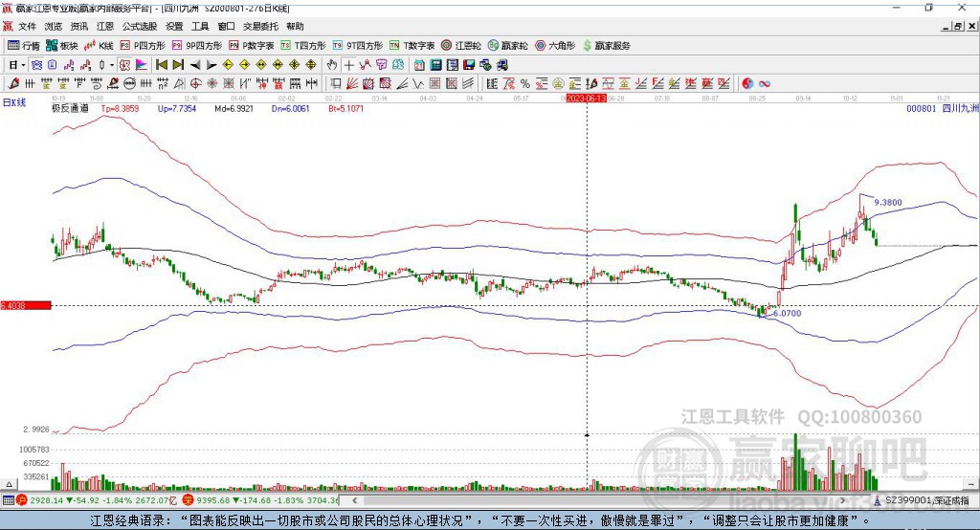Jump to first bar icon
Image resolution: width=980 pixels, height=530 pixels.
(161, 65)
